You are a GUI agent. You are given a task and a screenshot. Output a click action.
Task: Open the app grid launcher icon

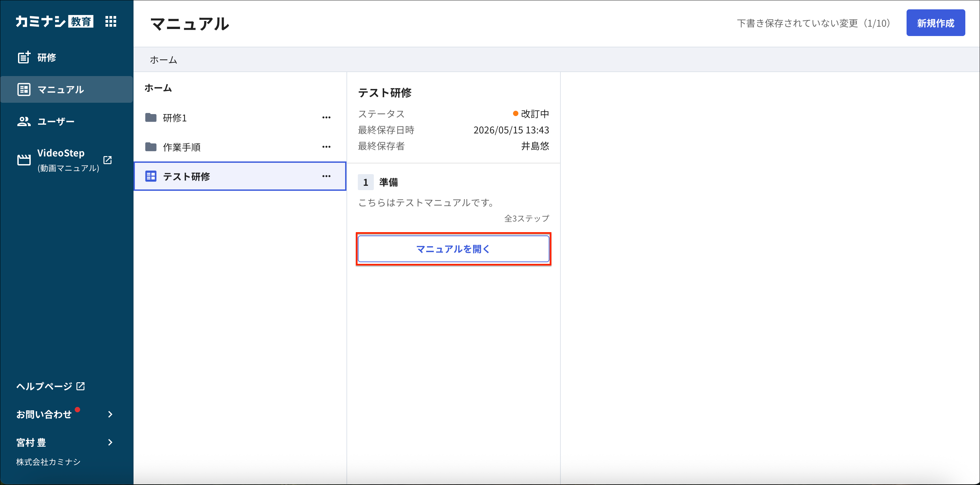click(111, 21)
